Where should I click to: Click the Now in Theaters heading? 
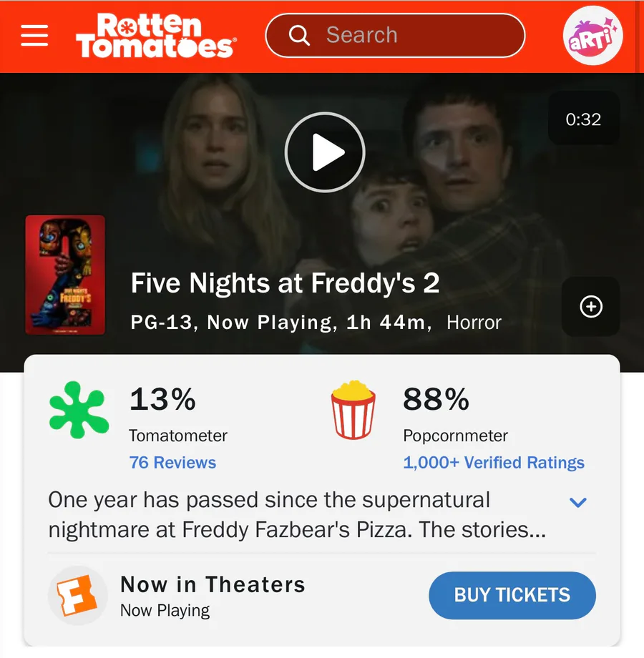click(213, 584)
